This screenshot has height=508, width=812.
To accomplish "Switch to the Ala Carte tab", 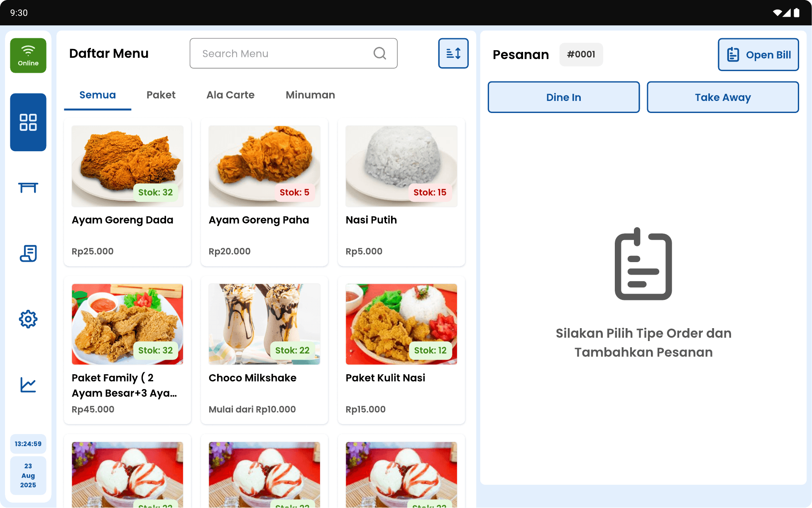I will tap(230, 95).
